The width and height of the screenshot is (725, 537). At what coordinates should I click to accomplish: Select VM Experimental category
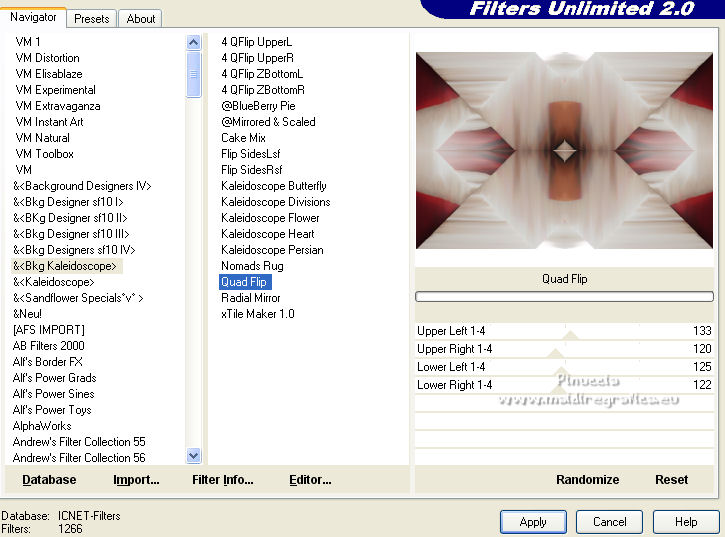click(55, 90)
